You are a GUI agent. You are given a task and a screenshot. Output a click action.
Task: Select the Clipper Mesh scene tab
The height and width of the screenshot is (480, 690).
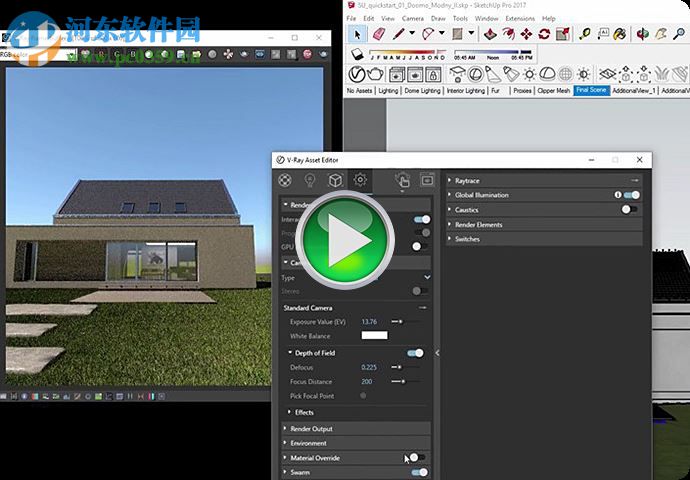click(554, 91)
